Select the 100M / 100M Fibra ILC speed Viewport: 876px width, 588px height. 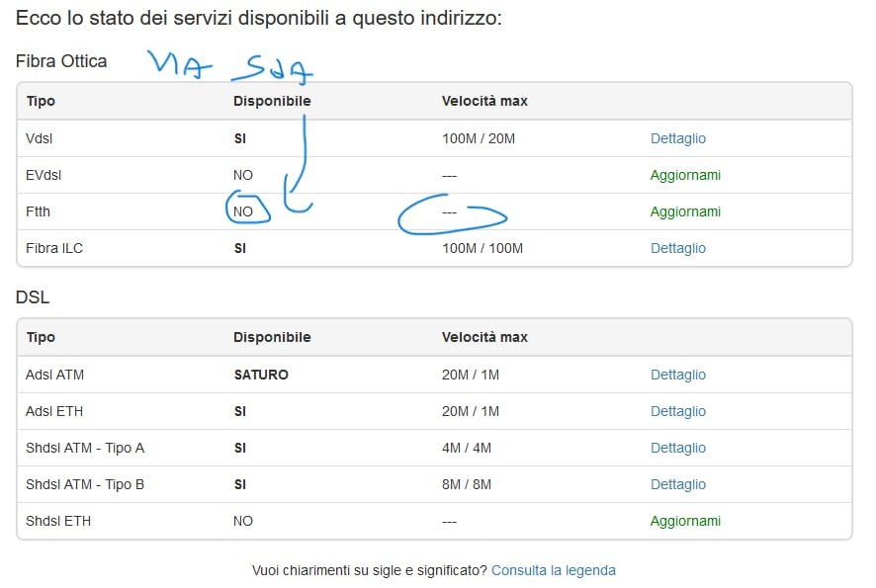(482, 248)
